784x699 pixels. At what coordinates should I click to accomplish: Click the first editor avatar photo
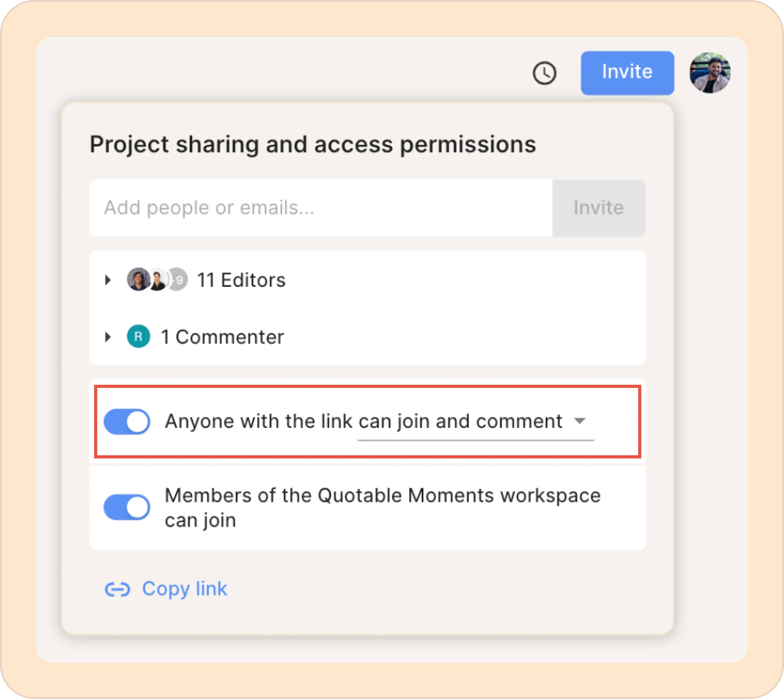tap(138, 280)
